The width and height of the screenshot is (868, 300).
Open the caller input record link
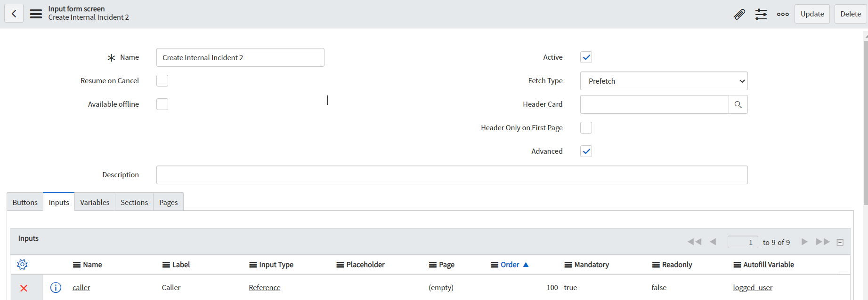(81, 288)
